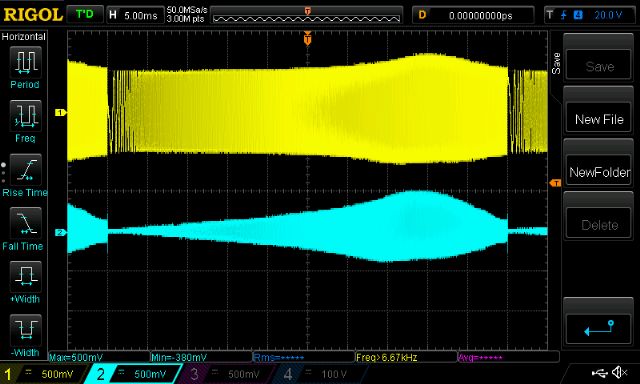Click the Delete menu button
This screenshot has height=384, width=640.
coord(599,224)
